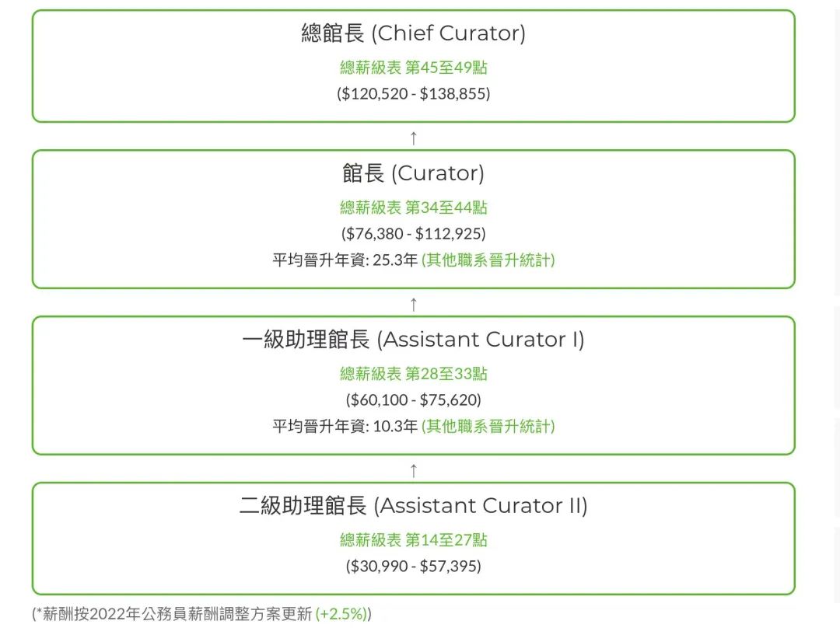Click the $30,990 - $57,395 salary range
The image size is (840, 628).
click(x=413, y=566)
